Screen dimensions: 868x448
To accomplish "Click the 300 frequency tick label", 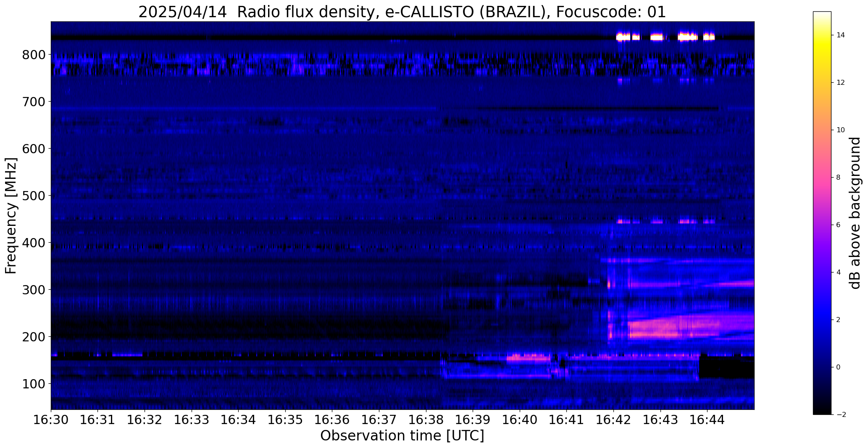I will coord(34,290).
